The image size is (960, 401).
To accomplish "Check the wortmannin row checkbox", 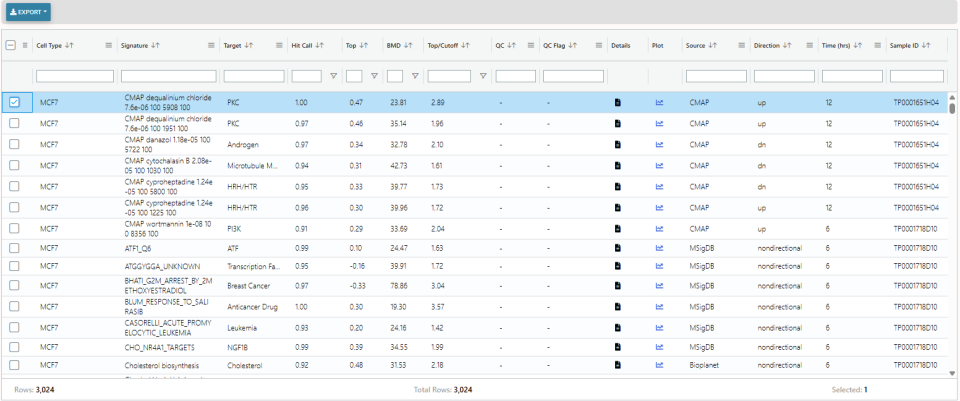I will [x=14, y=228].
